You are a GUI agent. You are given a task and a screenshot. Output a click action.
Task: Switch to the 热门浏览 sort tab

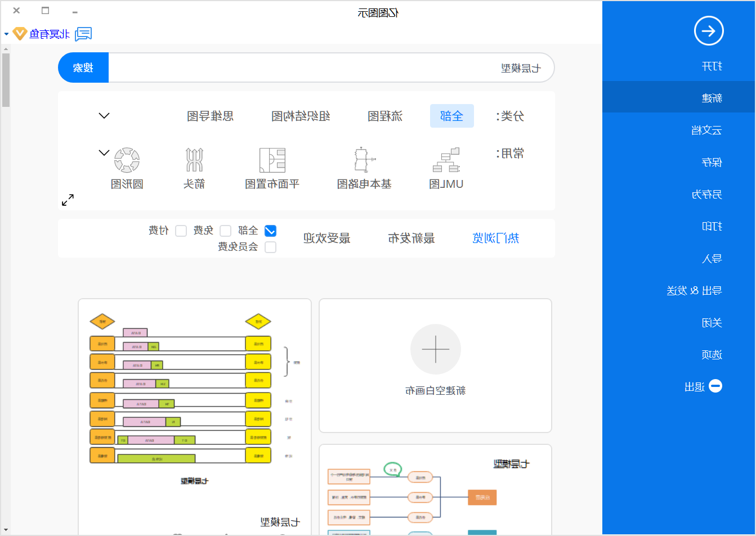(x=496, y=238)
